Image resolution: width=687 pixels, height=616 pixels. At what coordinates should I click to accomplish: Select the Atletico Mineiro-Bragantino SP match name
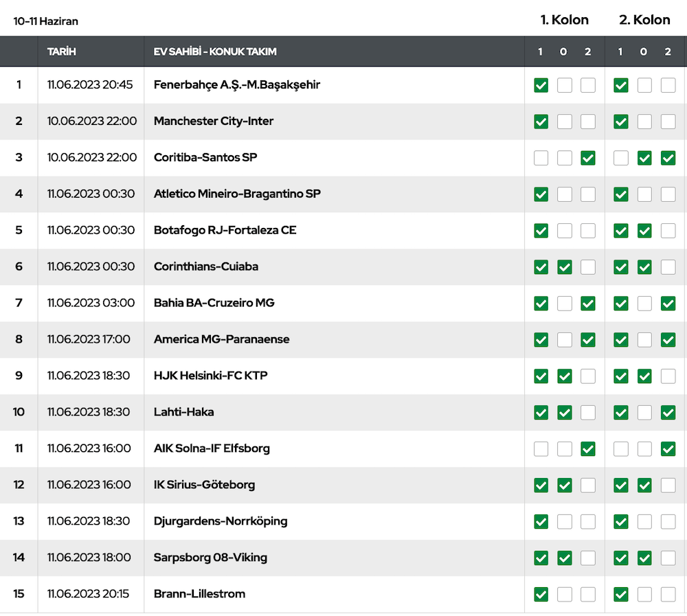point(237,194)
